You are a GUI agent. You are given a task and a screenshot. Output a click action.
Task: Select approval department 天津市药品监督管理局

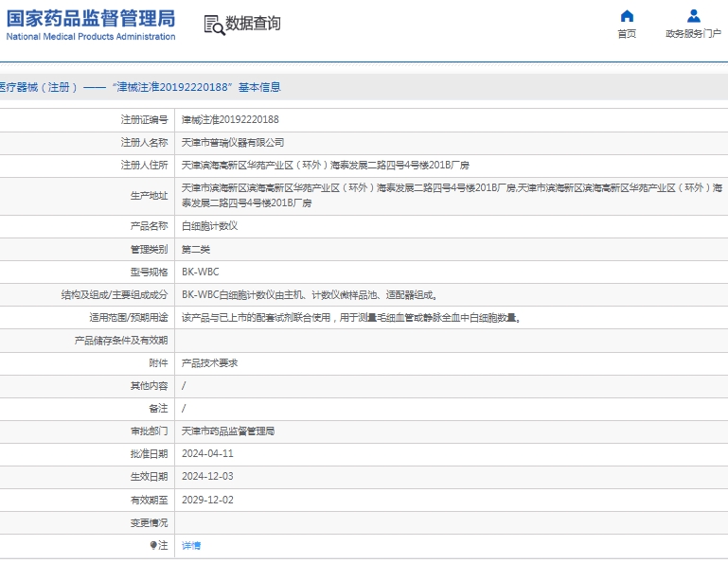point(228,431)
